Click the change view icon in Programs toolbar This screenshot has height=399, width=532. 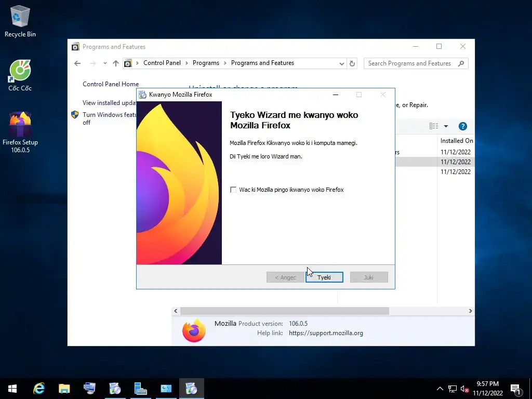[x=434, y=126]
